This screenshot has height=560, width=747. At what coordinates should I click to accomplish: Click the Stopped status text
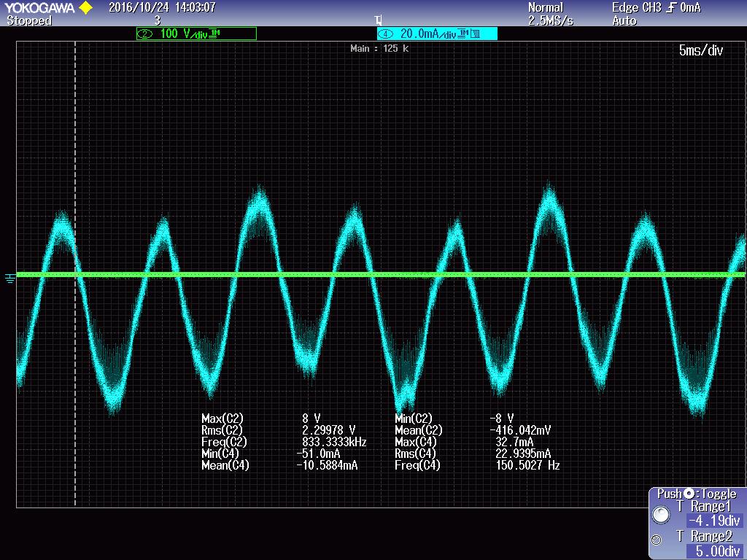tap(28, 20)
